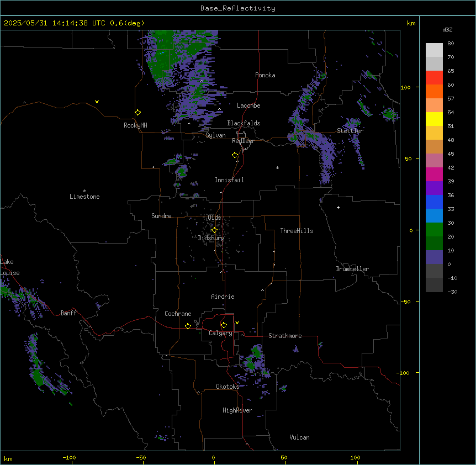Click the HighRiver label
Image resolution: width=476 pixels, height=465 pixels.
pyautogui.click(x=237, y=410)
